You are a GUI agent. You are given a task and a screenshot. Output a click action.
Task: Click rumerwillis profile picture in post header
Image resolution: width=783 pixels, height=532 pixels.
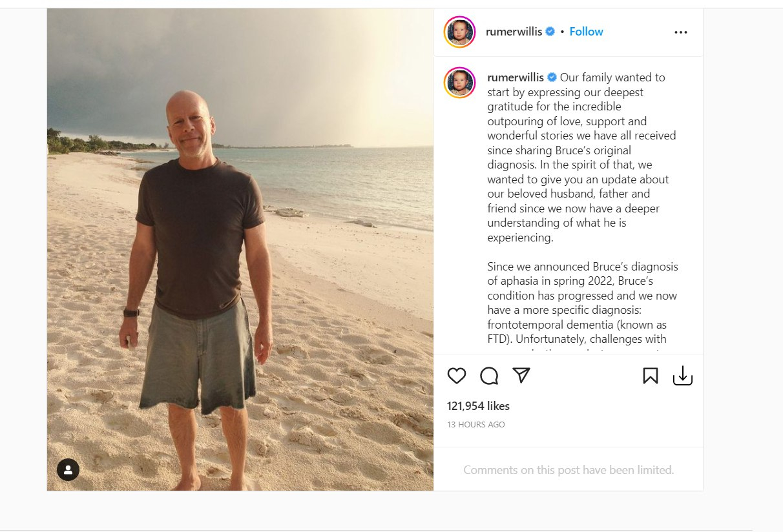click(459, 32)
